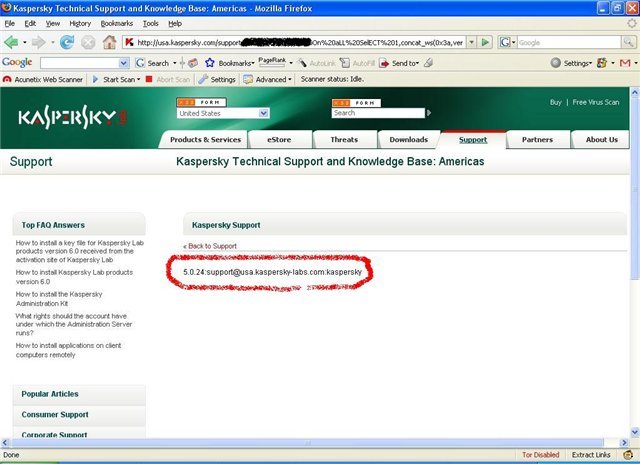Expand the Acunetix Advanced dropdown
This screenshot has width=640, height=464.
(267, 79)
